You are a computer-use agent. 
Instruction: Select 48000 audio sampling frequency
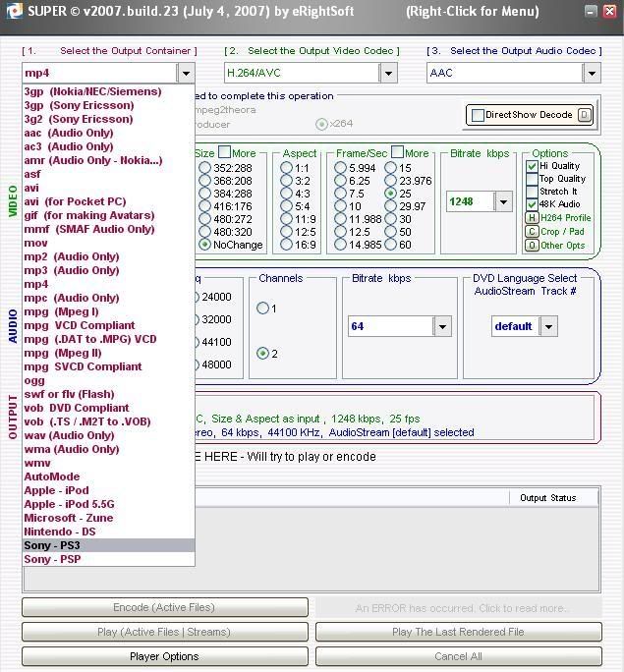coord(213,364)
